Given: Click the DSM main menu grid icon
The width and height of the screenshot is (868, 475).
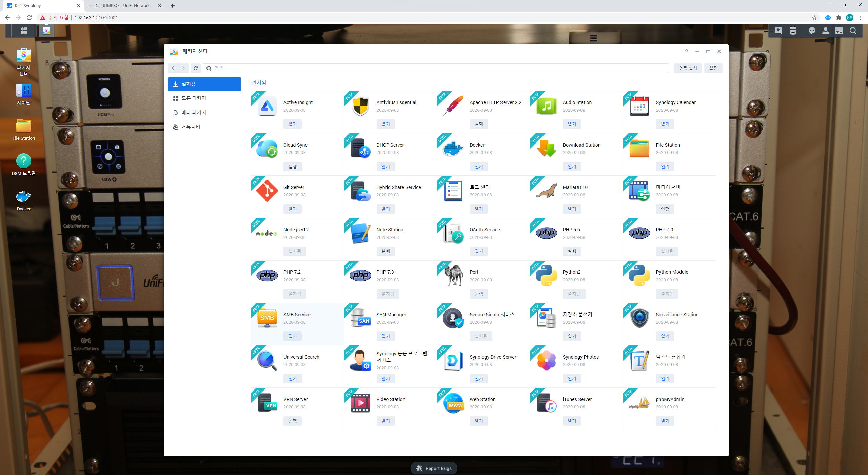Looking at the screenshot, I should 24,31.
